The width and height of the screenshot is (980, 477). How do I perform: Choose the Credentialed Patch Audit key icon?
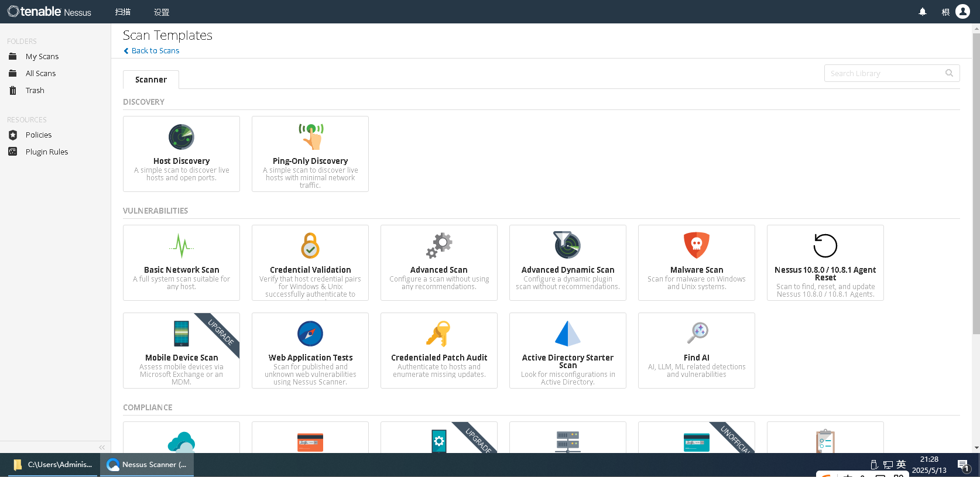(x=438, y=334)
